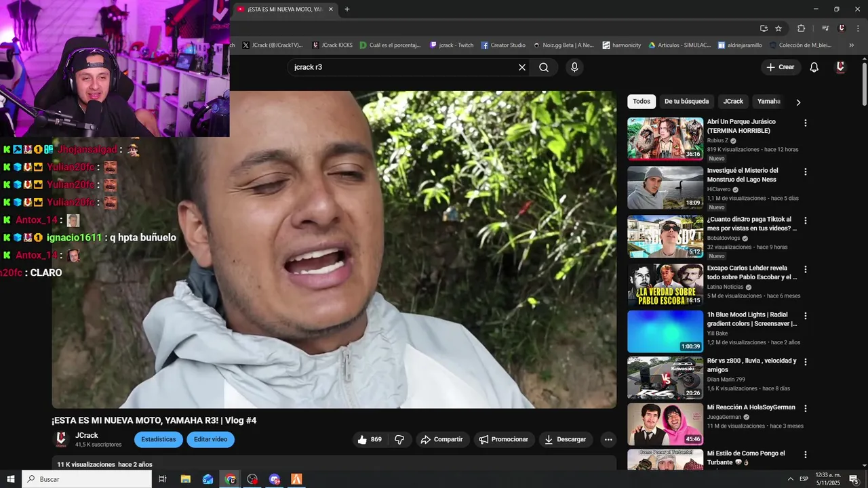Screen dimensions: 868x488
Task: Click the Estadísticas button
Action: (x=159, y=439)
